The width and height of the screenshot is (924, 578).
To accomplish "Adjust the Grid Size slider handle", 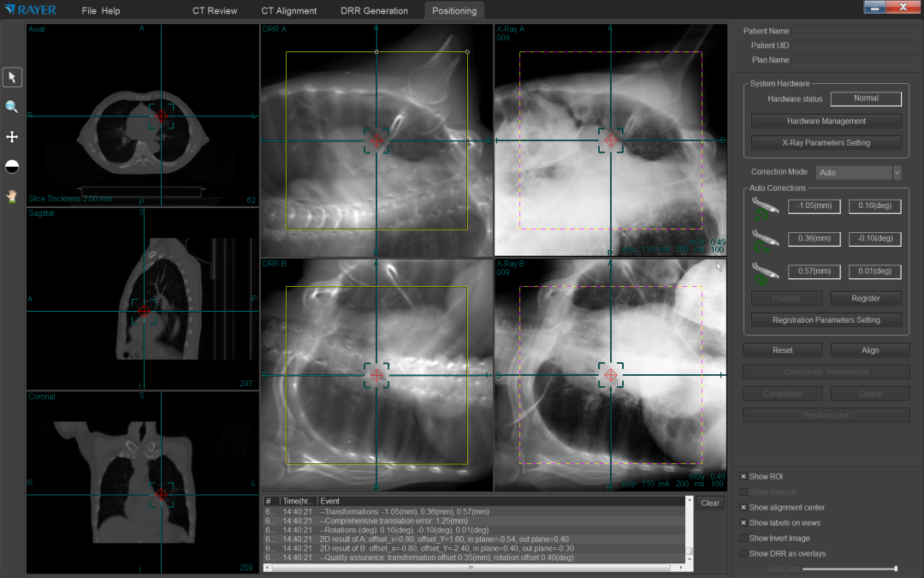I will coord(896,568).
